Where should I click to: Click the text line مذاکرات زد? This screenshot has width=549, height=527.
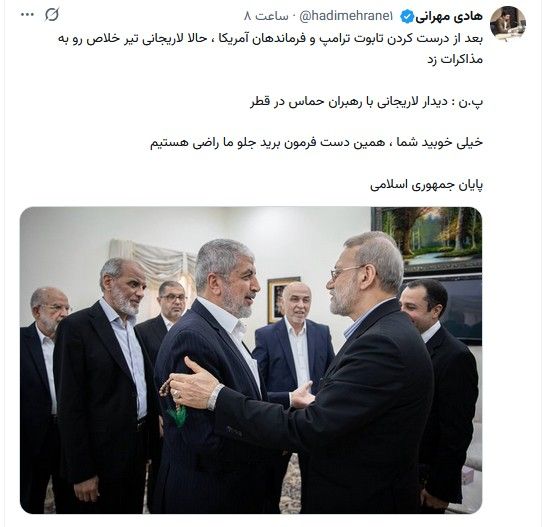[455, 59]
